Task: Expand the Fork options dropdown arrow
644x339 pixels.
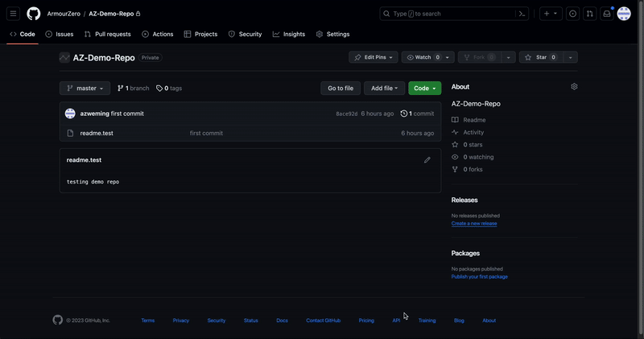Action: (x=509, y=57)
